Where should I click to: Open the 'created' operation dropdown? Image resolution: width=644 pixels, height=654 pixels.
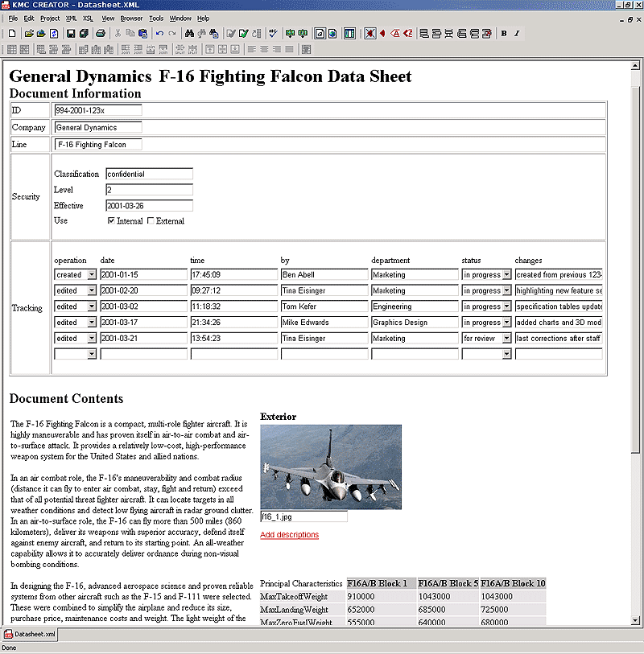click(92, 274)
